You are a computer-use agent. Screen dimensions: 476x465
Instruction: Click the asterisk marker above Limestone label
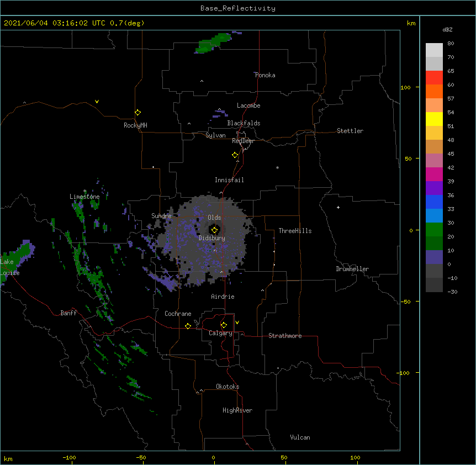click(85, 191)
